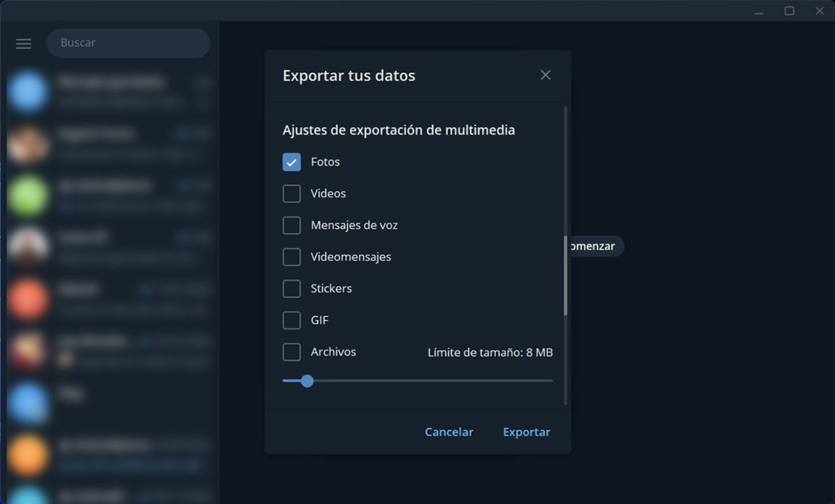Click the Cancelar button
Screen dimensions: 835x504
point(449,432)
